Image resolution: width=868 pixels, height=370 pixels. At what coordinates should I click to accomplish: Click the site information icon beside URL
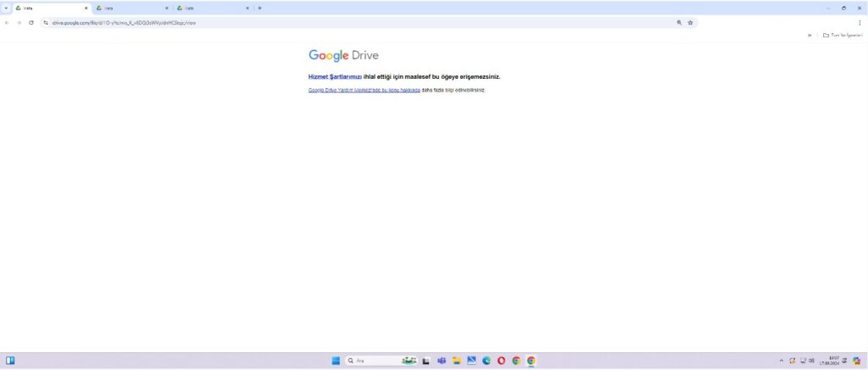pos(45,23)
